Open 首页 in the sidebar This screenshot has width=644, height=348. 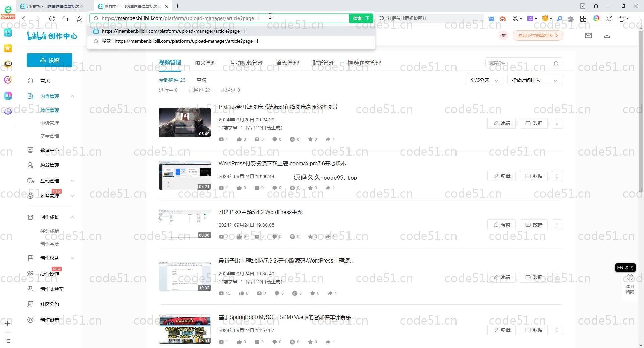coord(45,81)
